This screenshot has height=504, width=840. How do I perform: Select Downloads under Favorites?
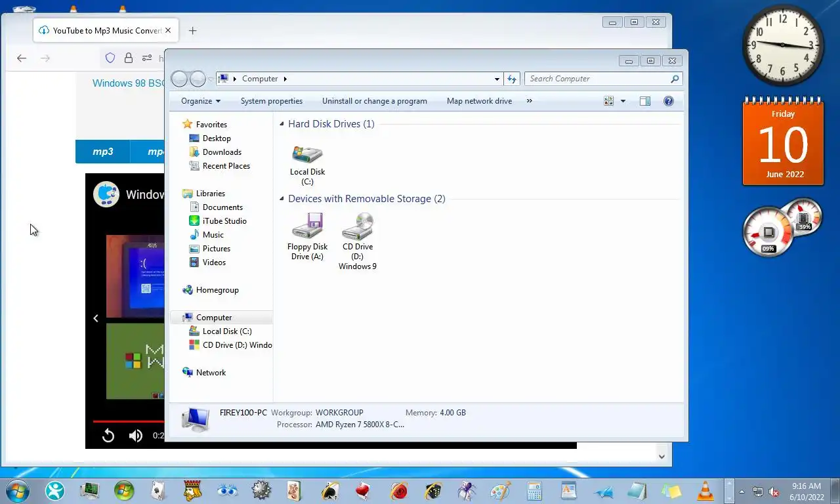[x=222, y=152]
